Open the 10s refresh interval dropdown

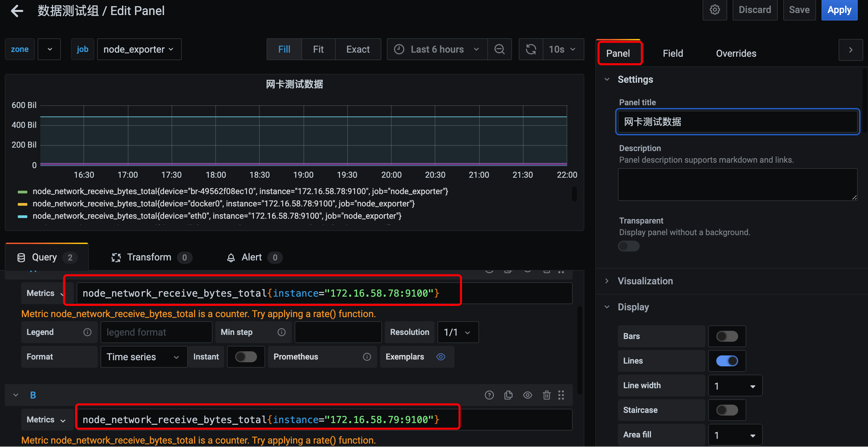tap(563, 49)
